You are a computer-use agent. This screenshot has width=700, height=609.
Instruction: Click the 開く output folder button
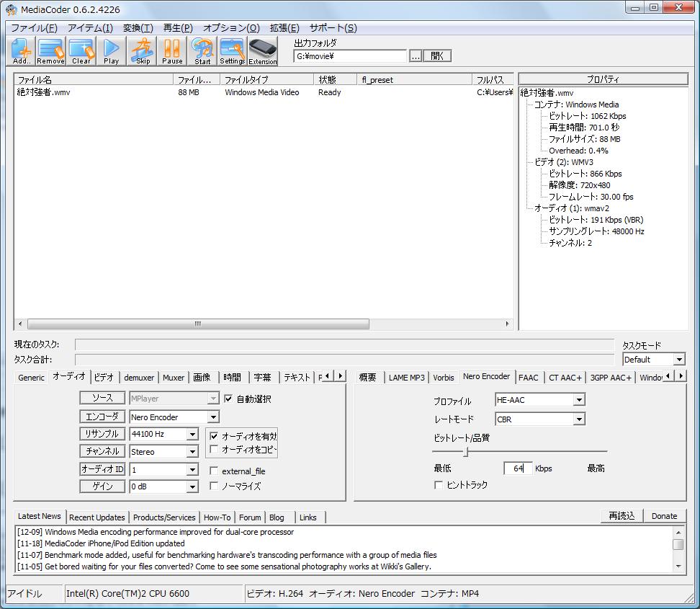[x=437, y=55]
